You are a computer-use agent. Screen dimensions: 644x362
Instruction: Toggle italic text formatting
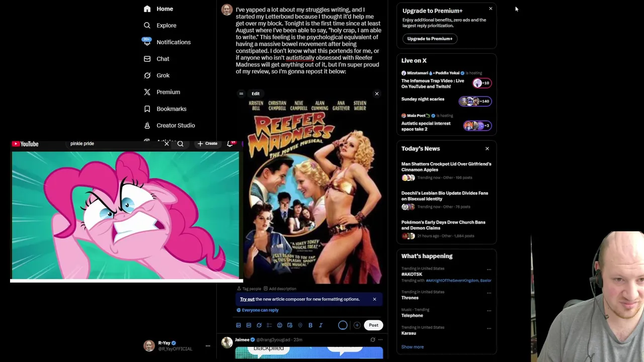[320, 325]
